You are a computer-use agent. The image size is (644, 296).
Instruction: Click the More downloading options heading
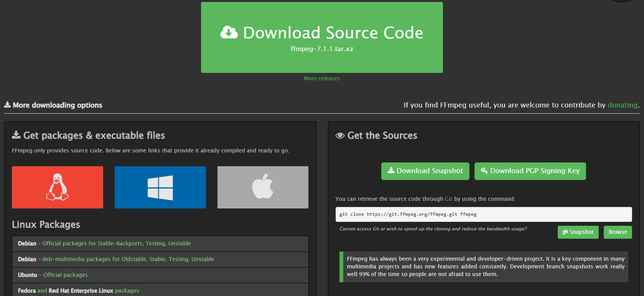point(53,105)
